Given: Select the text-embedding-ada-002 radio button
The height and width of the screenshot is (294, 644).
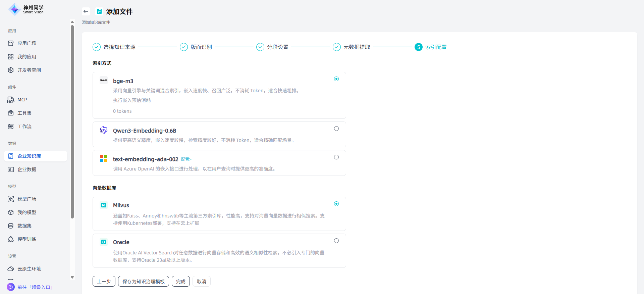Looking at the screenshot, I should click(x=336, y=157).
